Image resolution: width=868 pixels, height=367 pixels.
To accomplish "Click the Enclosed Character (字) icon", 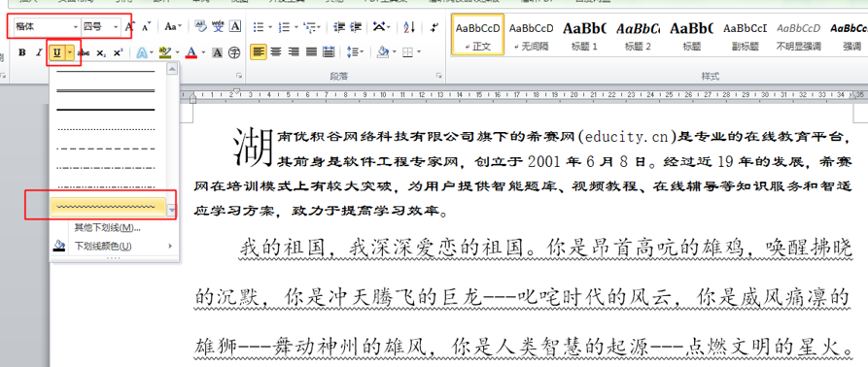I will click(x=234, y=52).
